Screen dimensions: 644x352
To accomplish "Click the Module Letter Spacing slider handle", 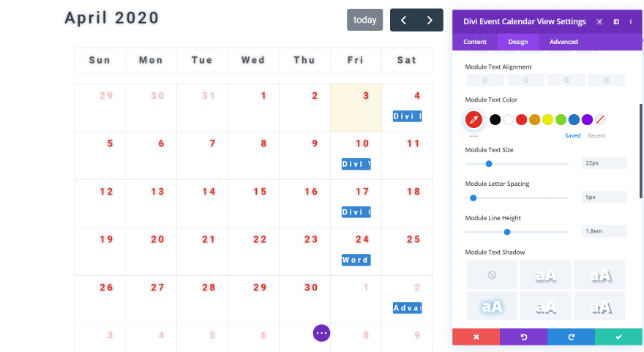I will (x=473, y=198).
